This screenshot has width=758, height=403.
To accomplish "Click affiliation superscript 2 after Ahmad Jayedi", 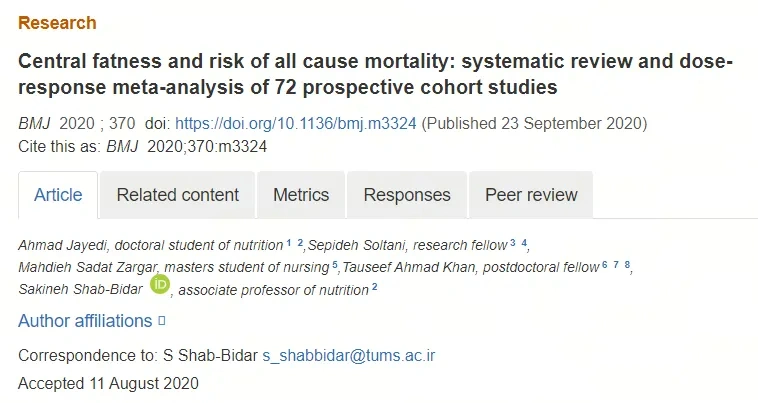I will (x=300, y=243).
